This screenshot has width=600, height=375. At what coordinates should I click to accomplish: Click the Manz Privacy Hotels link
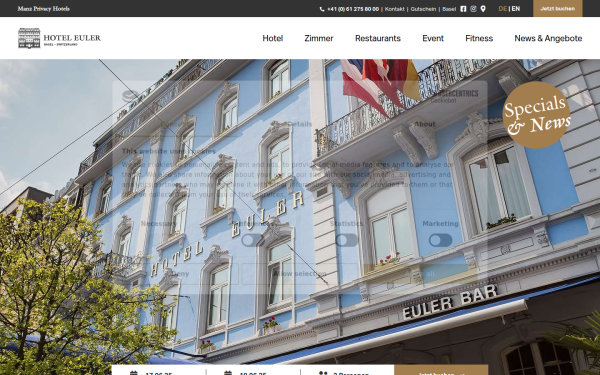point(44,8)
